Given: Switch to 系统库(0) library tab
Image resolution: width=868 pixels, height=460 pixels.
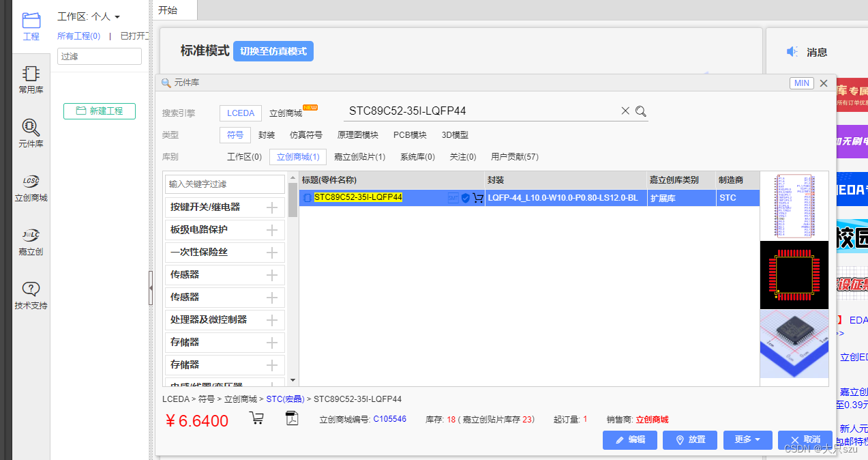Looking at the screenshot, I should click(x=417, y=157).
